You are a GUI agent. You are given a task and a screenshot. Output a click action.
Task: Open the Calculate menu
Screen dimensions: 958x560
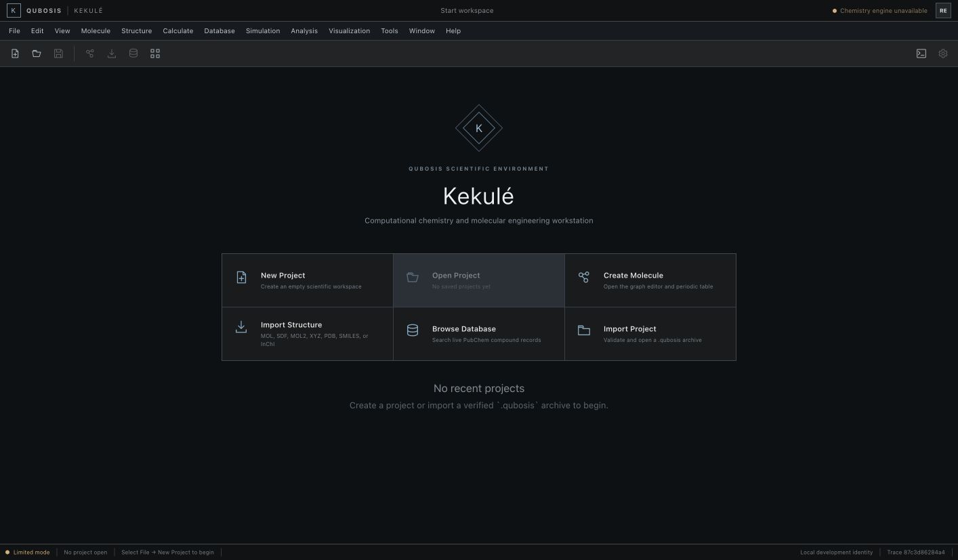[178, 31]
